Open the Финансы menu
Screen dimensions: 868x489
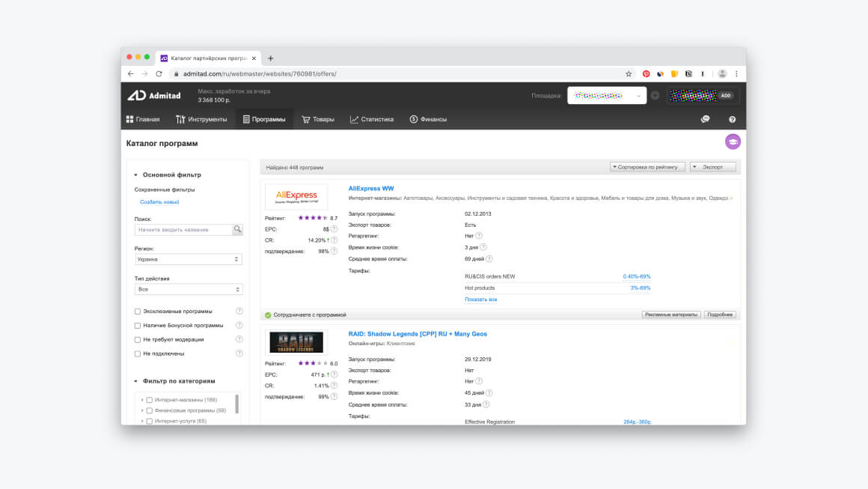tap(428, 119)
